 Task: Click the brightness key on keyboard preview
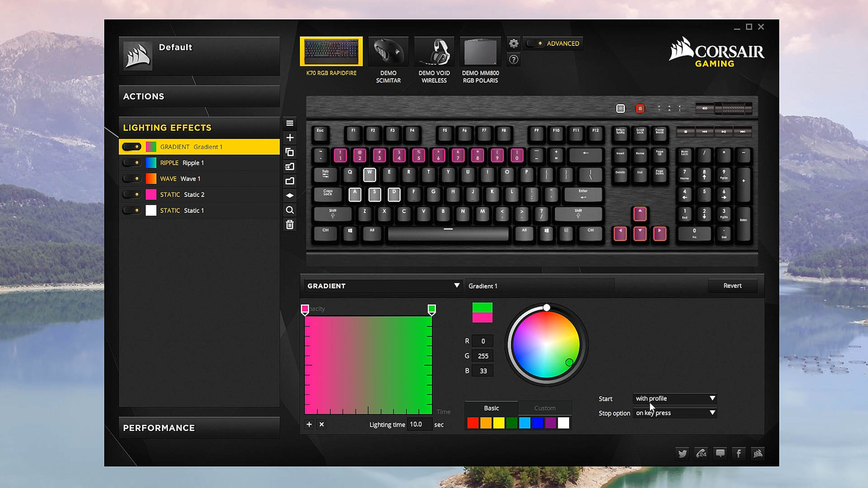pyautogui.click(x=620, y=108)
